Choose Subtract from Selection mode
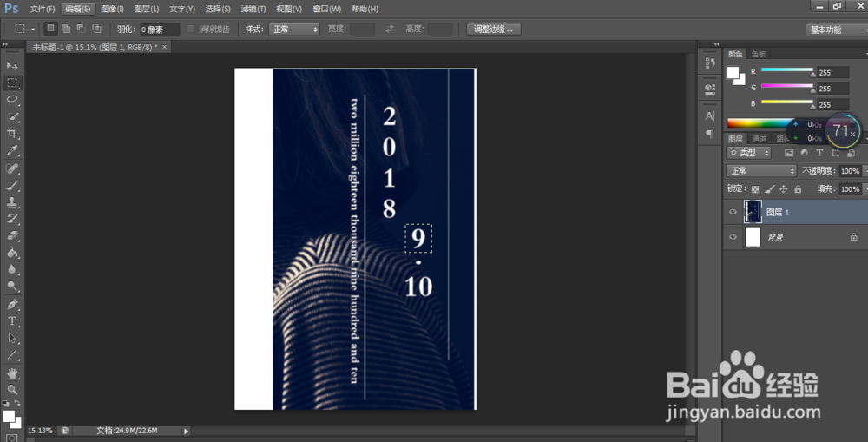868x442 pixels. (82, 29)
